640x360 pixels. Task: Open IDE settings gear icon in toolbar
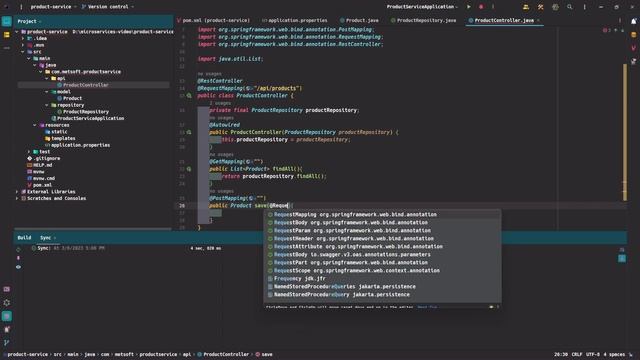coord(555,7)
